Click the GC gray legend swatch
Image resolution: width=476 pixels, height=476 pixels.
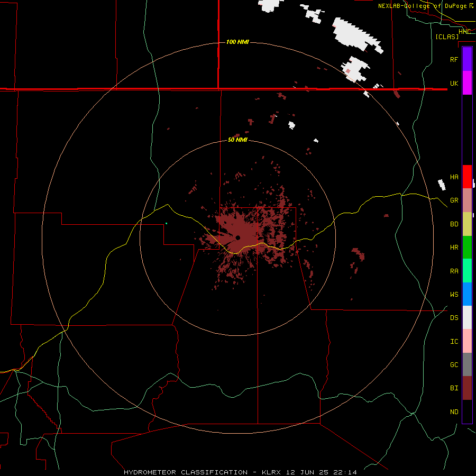[x=467, y=364]
